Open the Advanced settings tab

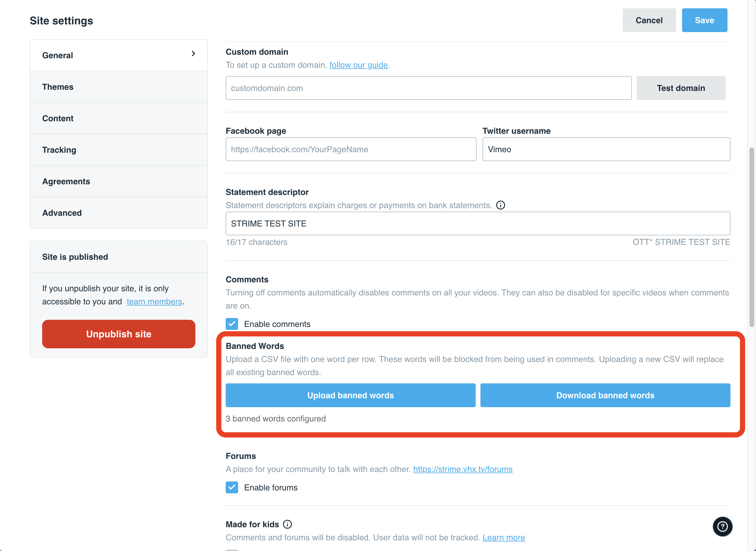pos(119,213)
